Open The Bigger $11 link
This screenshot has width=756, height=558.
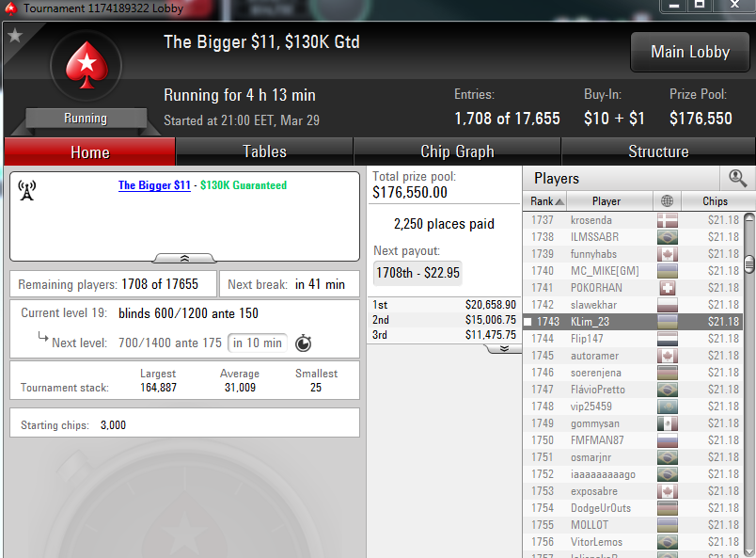click(x=154, y=185)
